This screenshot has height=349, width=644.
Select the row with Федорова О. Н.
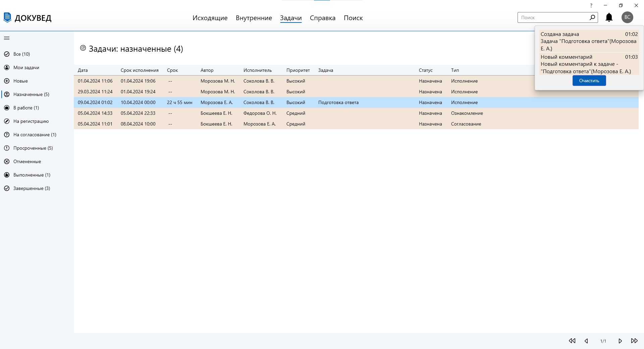click(356, 113)
